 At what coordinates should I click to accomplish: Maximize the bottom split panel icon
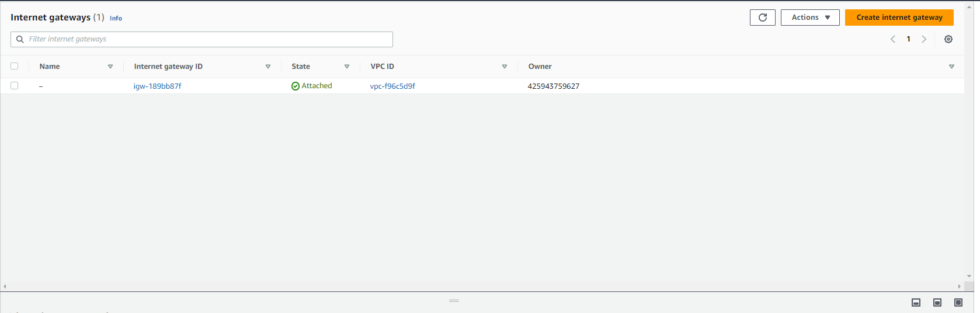click(958, 302)
